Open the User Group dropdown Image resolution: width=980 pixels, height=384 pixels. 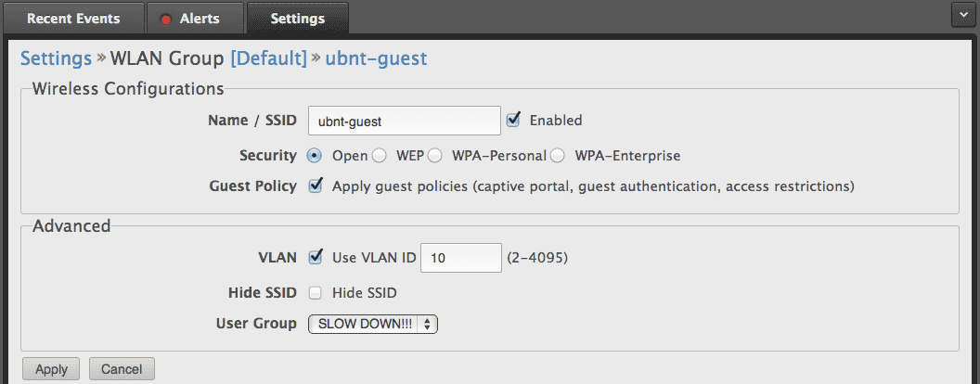(372, 324)
